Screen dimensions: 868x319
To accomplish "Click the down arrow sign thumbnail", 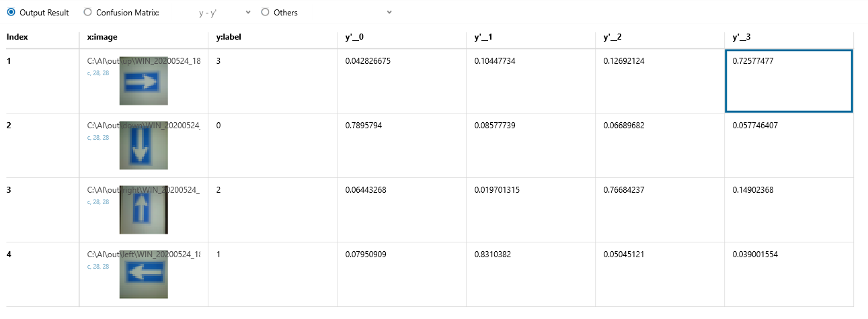I will 143,145.
